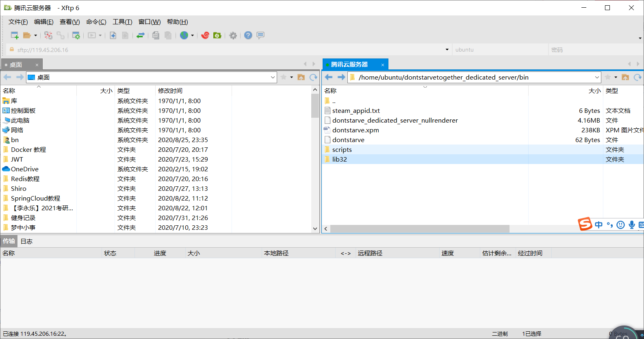
Task: Switch to the 日志 log tab
Action: tap(26, 241)
